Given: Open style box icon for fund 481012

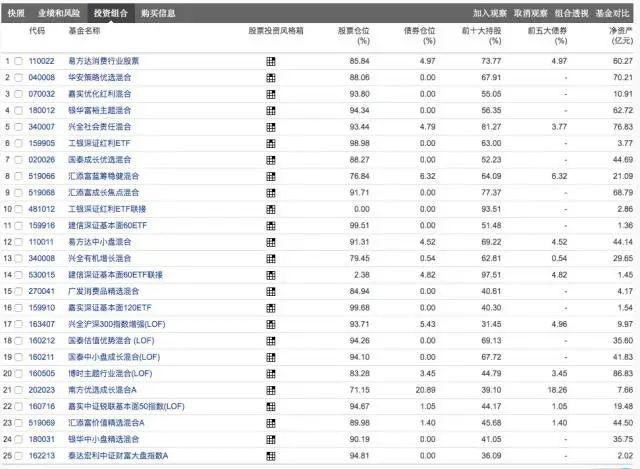Looking at the screenshot, I should pos(271,209).
